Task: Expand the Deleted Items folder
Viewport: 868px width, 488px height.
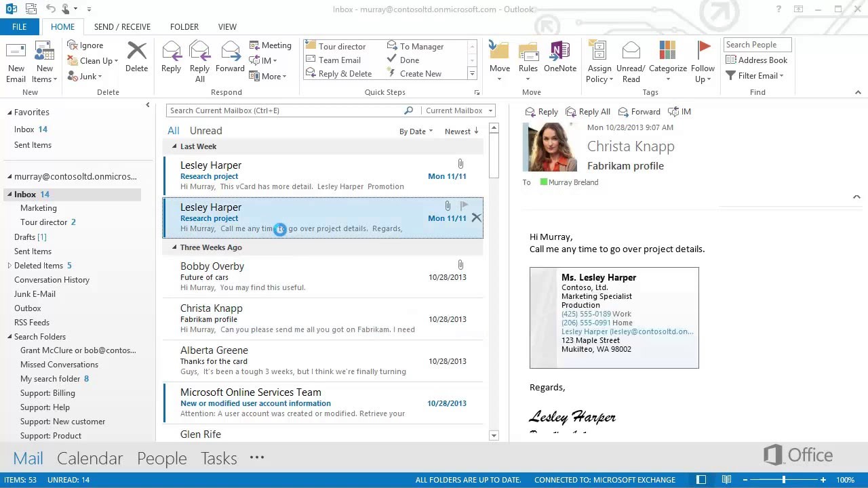Action: coord(9,266)
